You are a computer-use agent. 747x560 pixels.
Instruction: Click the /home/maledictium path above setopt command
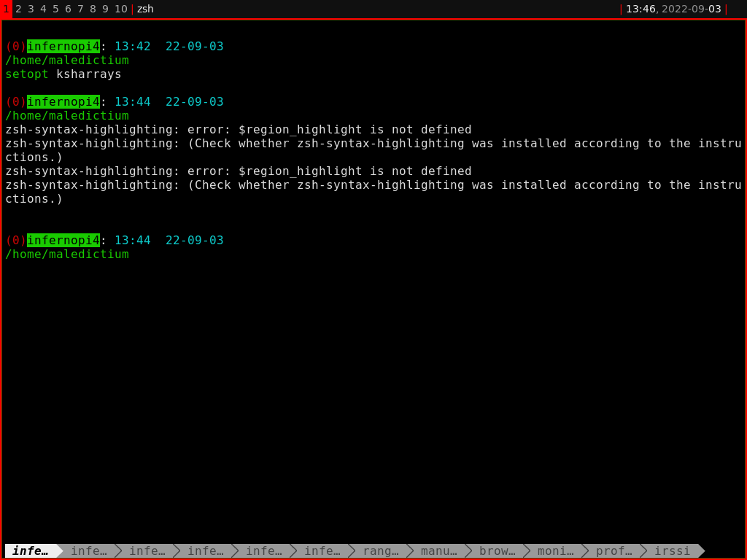tap(67, 61)
